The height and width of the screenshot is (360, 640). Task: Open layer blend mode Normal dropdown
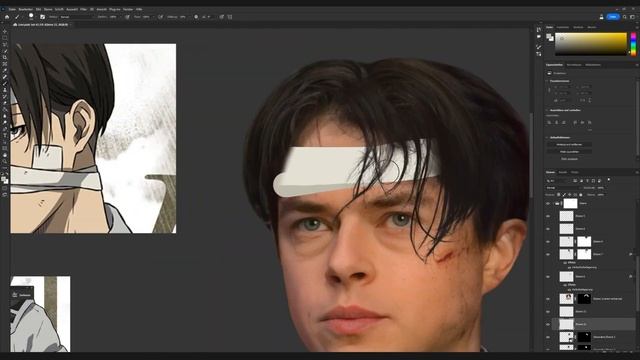pos(563,188)
